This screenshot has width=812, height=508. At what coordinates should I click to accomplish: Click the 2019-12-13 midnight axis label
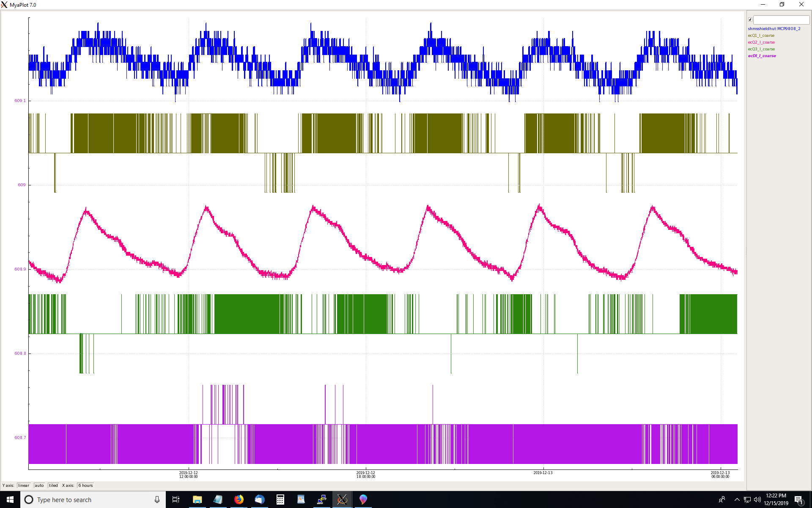(543, 473)
